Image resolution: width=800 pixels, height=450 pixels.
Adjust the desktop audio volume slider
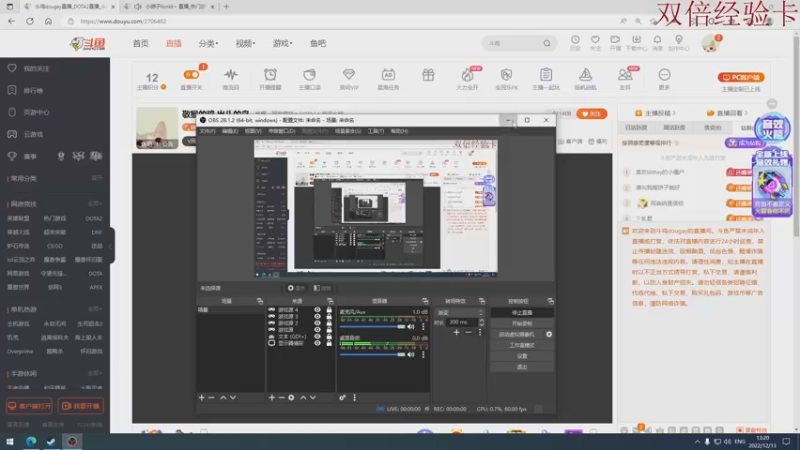click(372, 354)
